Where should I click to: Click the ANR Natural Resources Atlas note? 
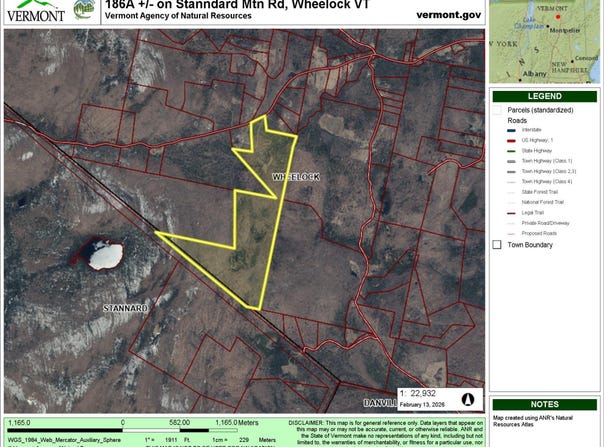click(533, 421)
